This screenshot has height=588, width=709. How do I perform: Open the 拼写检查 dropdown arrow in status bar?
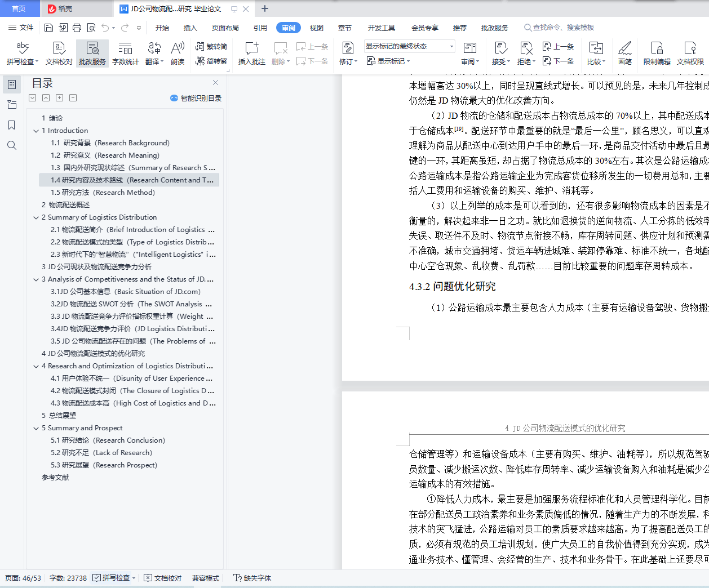(x=134, y=578)
